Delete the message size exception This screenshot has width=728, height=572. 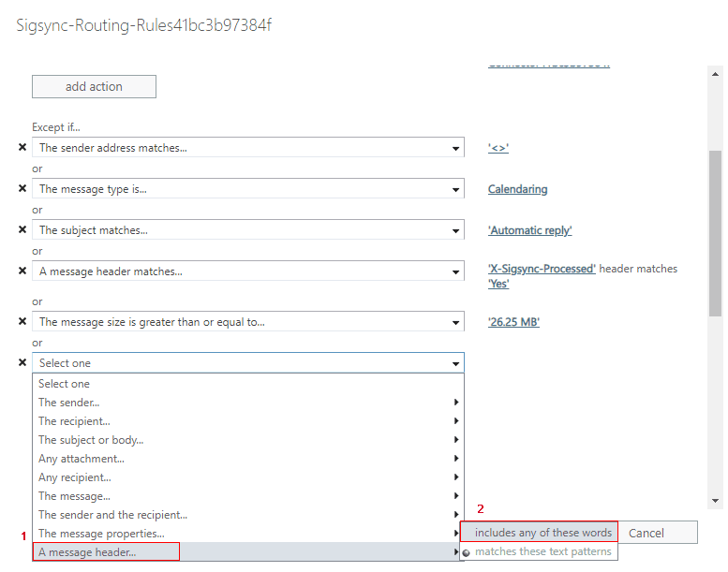(22, 322)
